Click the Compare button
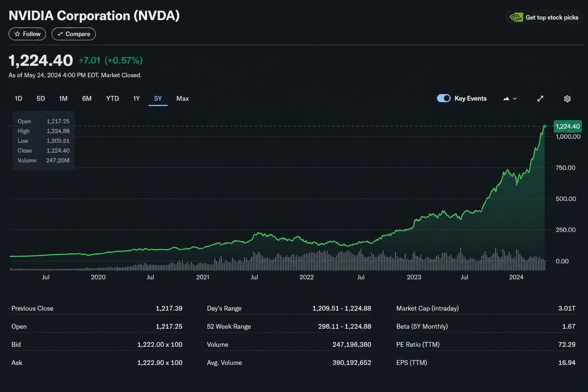The height and width of the screenshot is (392, 588). tap(73, 34)
